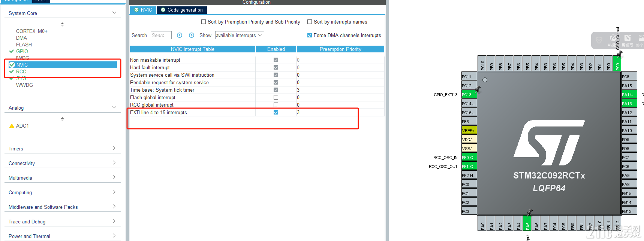Select DMA in the System Core list

(x=21, y=38)
